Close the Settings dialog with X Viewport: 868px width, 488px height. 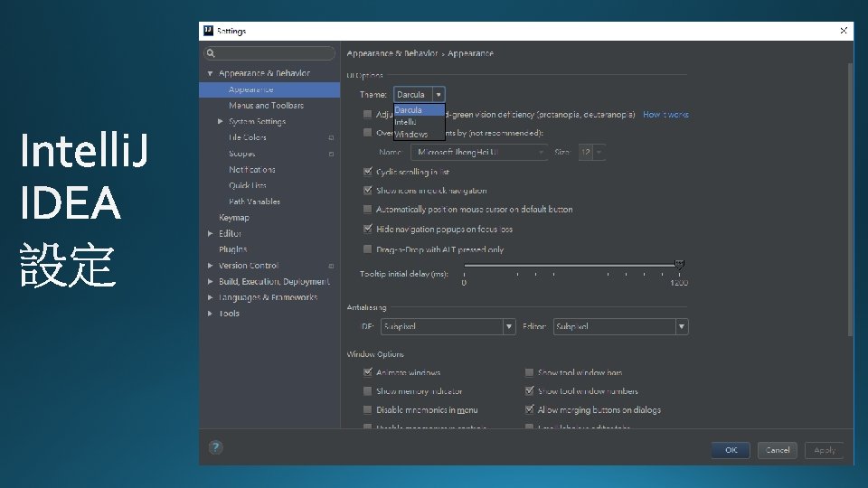843,31
